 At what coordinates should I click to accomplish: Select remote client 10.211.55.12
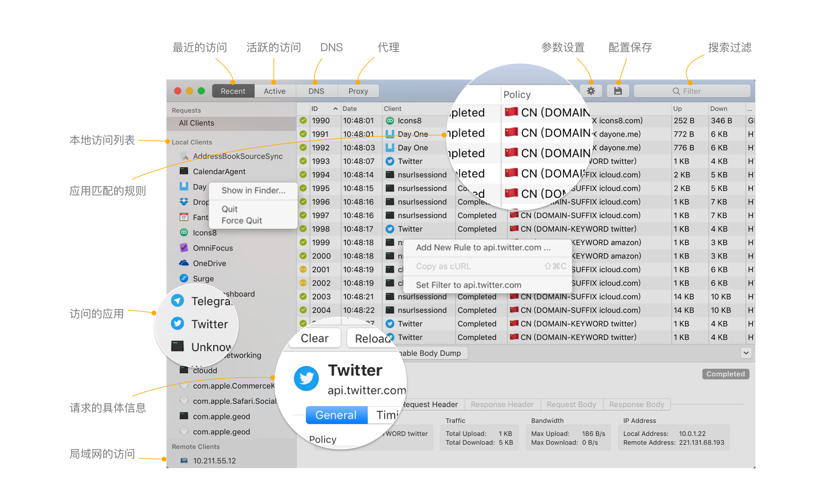(231, 460)
